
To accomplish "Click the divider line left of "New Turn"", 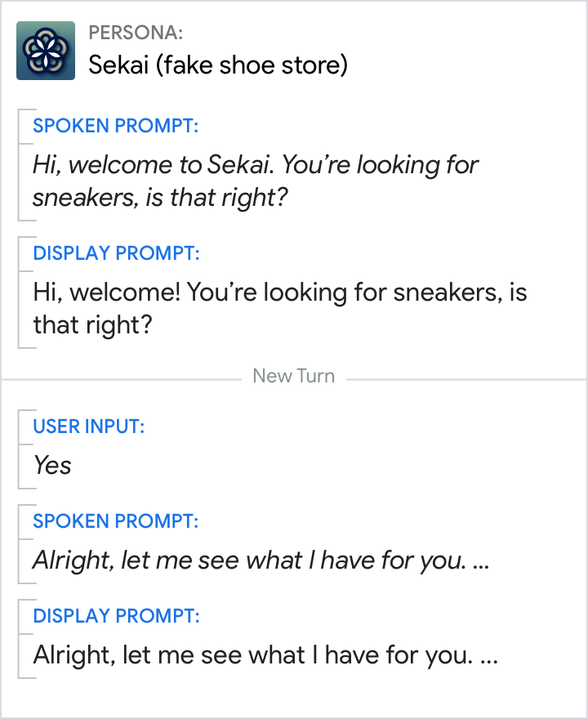I will coord(122,378).
